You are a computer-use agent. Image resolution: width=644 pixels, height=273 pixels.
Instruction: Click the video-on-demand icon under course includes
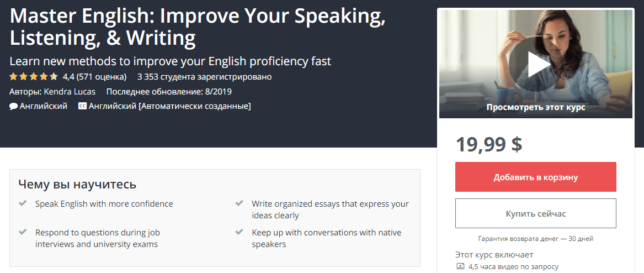coord(460,266)
